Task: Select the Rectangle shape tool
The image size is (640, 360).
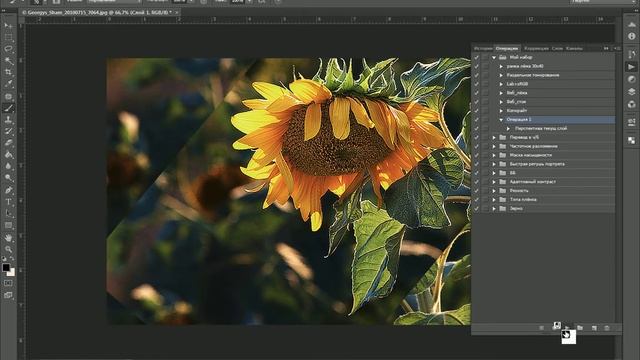Action: (x=8, y=225)
